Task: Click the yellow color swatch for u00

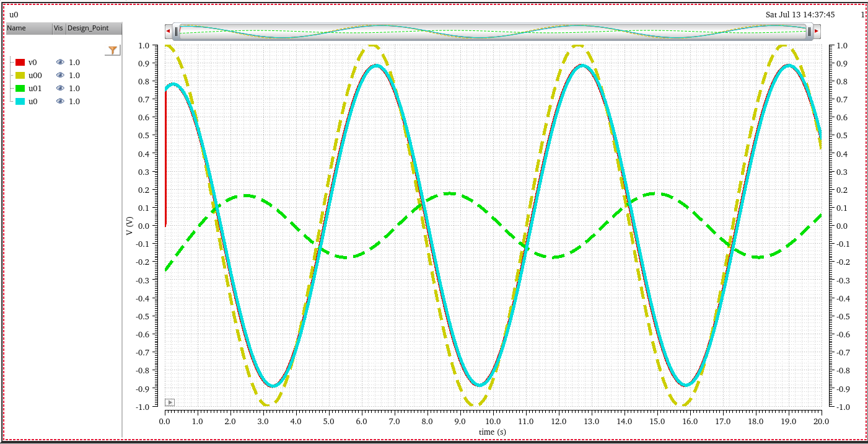Action: (x=20, y=75)
